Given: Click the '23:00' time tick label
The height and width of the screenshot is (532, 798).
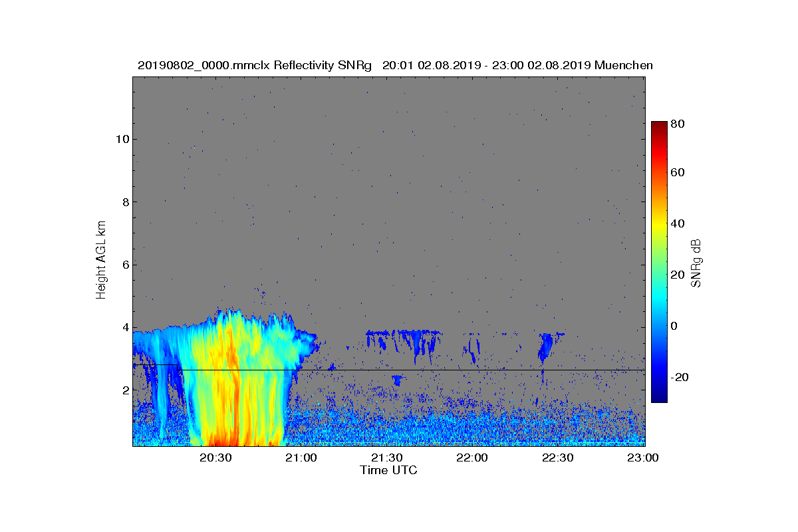Looking at the screenshot, I should [x=644, y=458].
